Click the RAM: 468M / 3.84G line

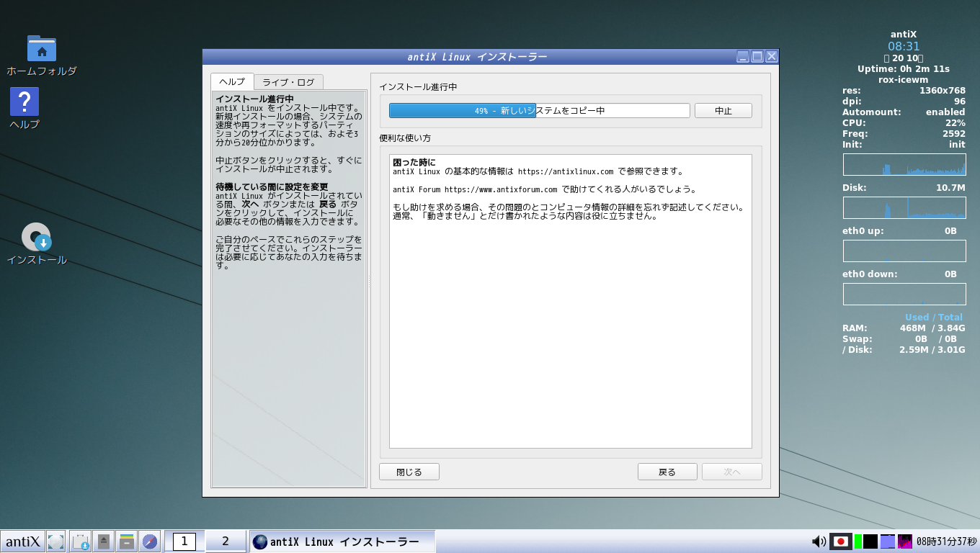(904, 328)
